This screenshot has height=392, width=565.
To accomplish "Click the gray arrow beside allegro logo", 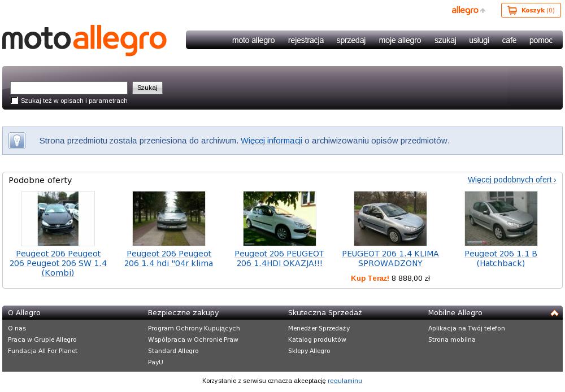I will pos(483,11).
